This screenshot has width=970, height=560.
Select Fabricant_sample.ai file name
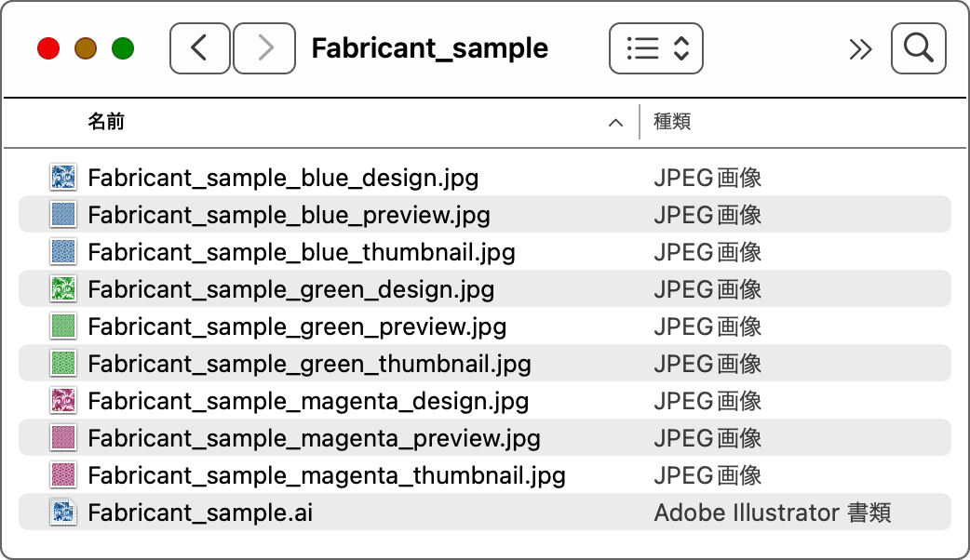[x=200, y=513]
